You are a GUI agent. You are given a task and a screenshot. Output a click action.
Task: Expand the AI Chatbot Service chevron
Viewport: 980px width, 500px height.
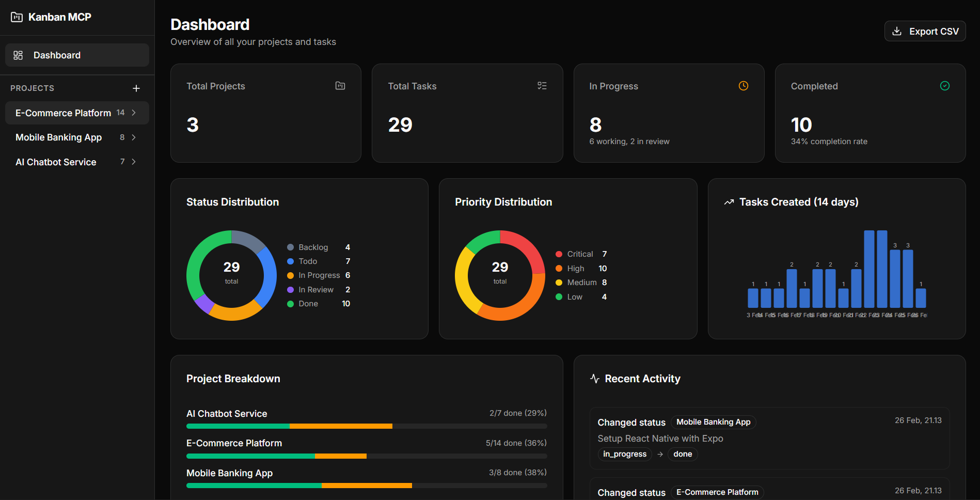134,162
